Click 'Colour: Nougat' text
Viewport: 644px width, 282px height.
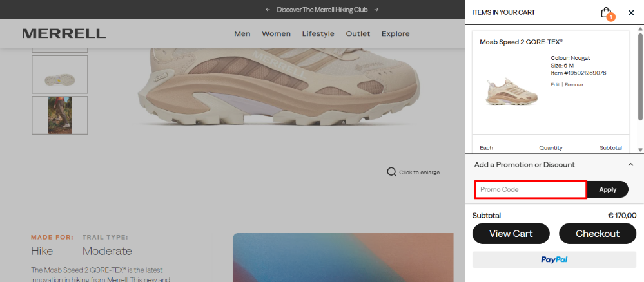(x=570, y=58)
